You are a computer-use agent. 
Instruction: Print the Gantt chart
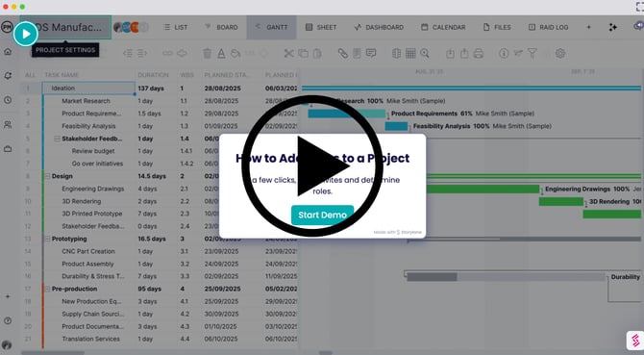tap(478, 54)
